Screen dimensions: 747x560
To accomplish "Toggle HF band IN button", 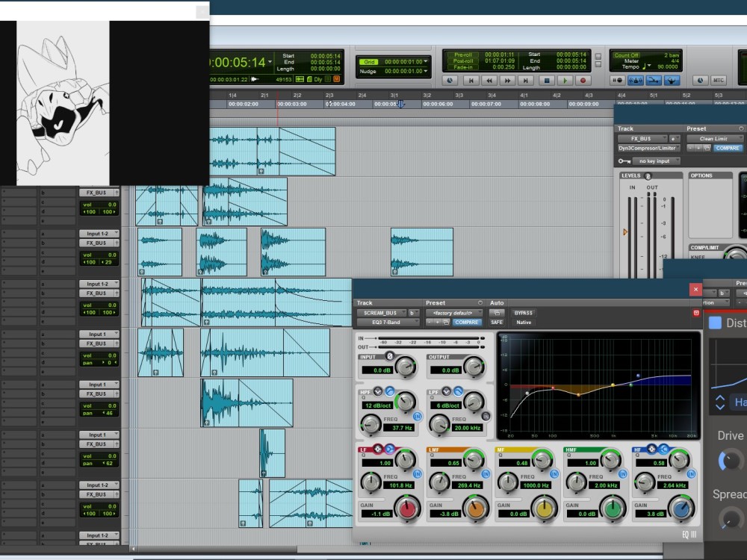I will tap(691, 474).
